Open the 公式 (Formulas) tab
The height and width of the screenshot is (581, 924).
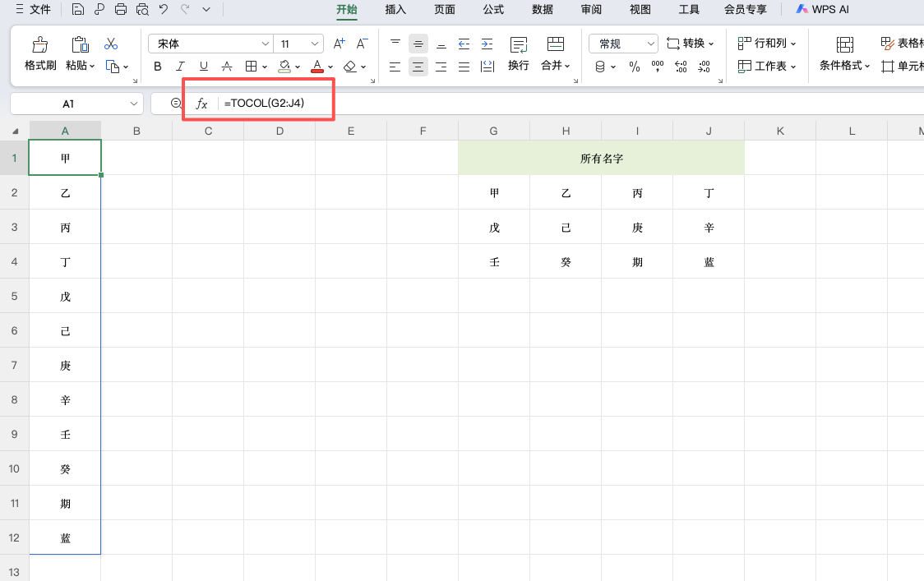coord(493,10)
